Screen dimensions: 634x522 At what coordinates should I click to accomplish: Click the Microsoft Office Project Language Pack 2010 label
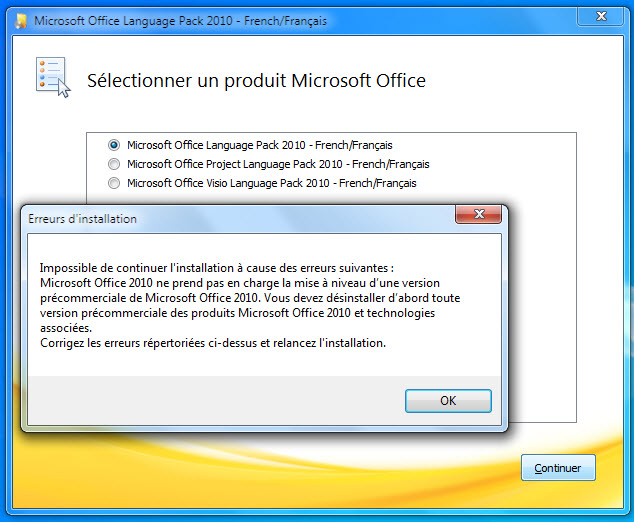[x=278, y=164]
